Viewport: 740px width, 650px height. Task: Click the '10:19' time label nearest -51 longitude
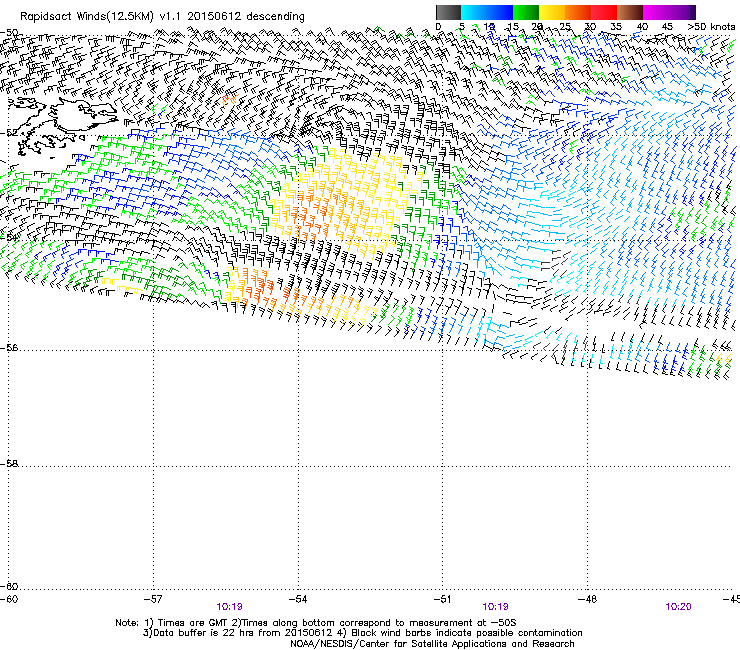(x=495, y=607)
